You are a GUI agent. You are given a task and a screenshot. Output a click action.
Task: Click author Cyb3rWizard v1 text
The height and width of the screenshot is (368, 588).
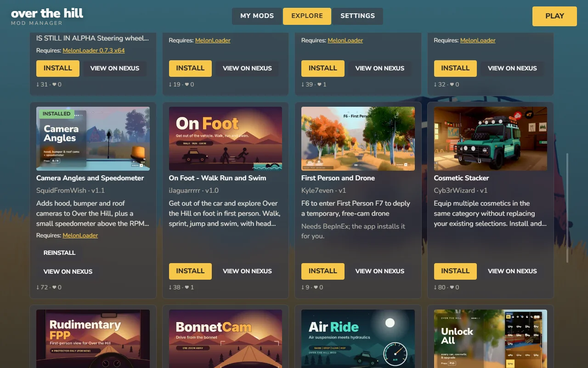click(x=461, y=190)
